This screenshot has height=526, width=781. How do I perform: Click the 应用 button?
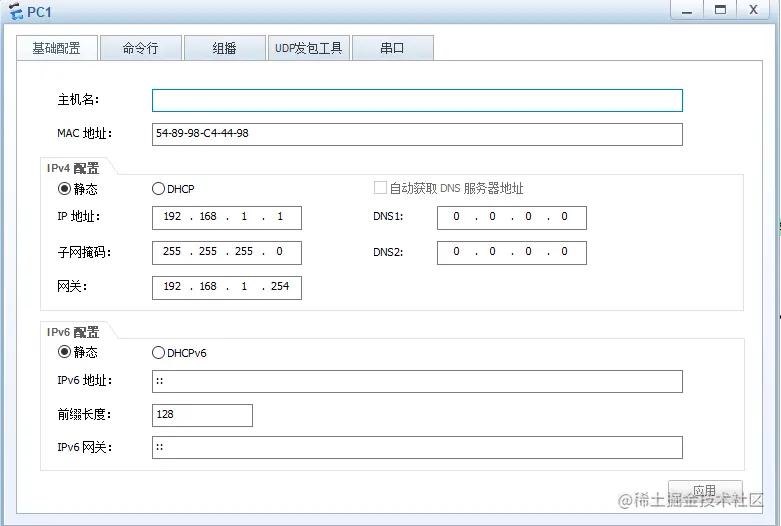[x=705, y=491]
